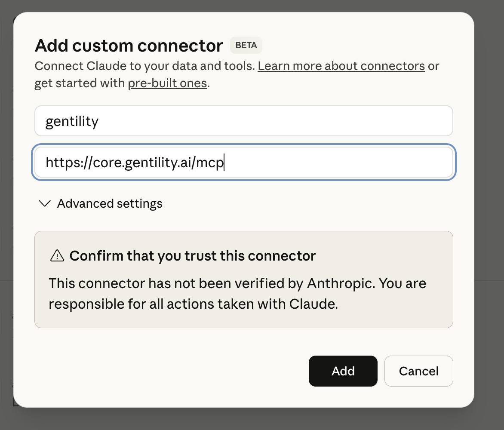
Task: Select the connector name field showing gentility
Action: [x=244, y=121]
